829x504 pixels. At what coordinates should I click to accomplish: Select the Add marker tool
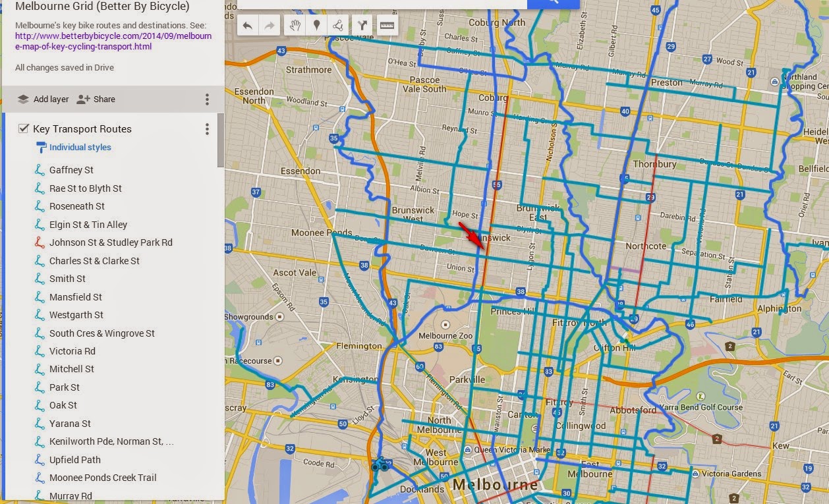[x=316, y=26]
